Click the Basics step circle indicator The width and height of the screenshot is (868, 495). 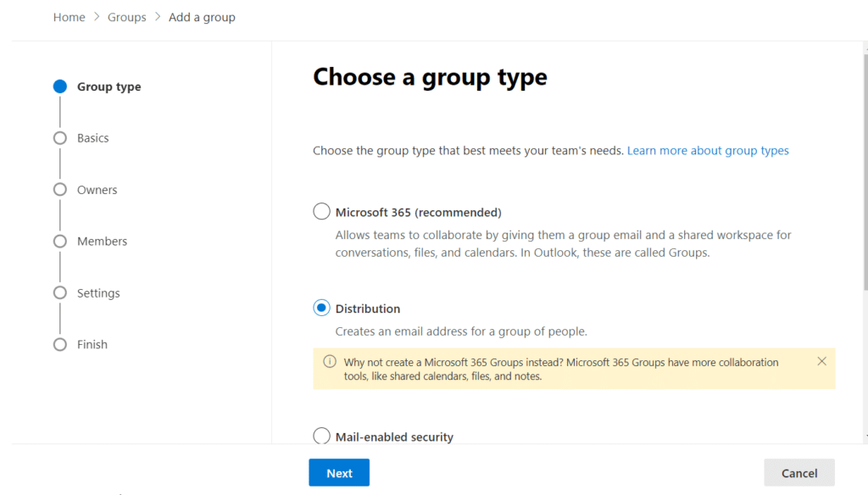click(x=59, y=138)
